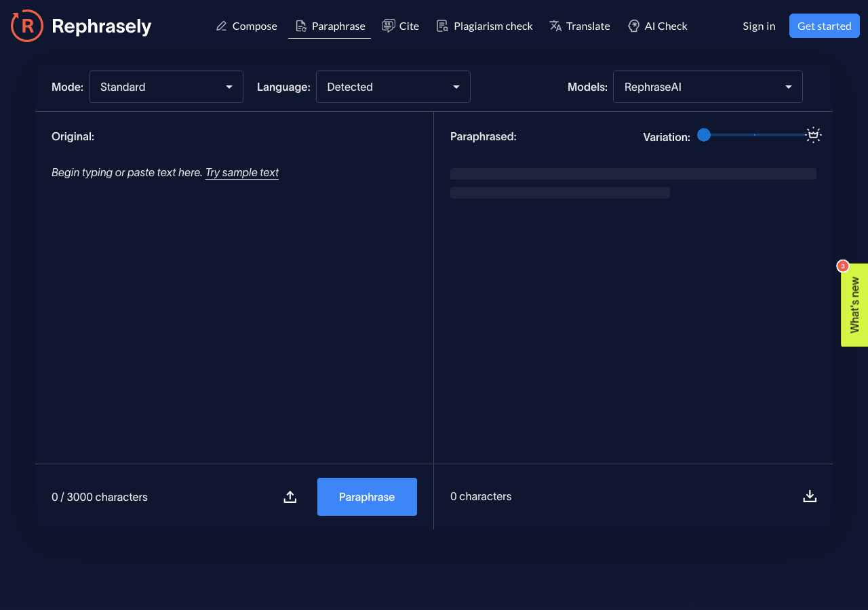Click the AI Check head icon

[x=633, y=26]
